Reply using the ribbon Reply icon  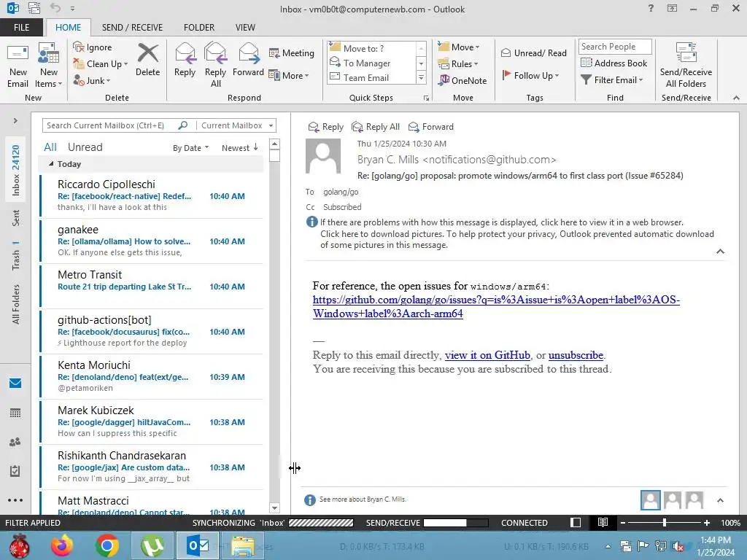[185, 60]
